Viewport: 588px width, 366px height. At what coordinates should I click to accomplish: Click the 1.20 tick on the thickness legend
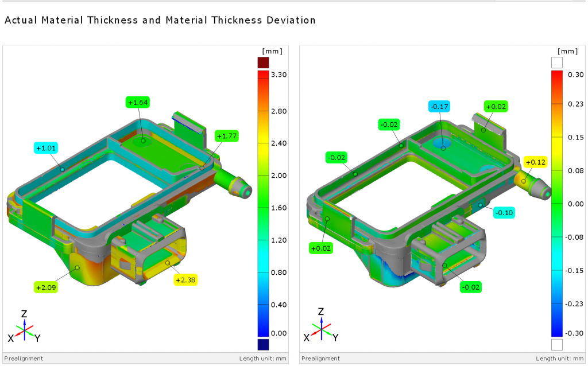(278, 240)
